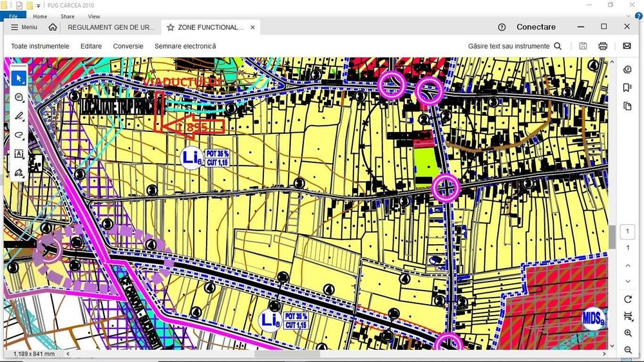Open the Home tab in Explorer ribbon

pos(40,17)
